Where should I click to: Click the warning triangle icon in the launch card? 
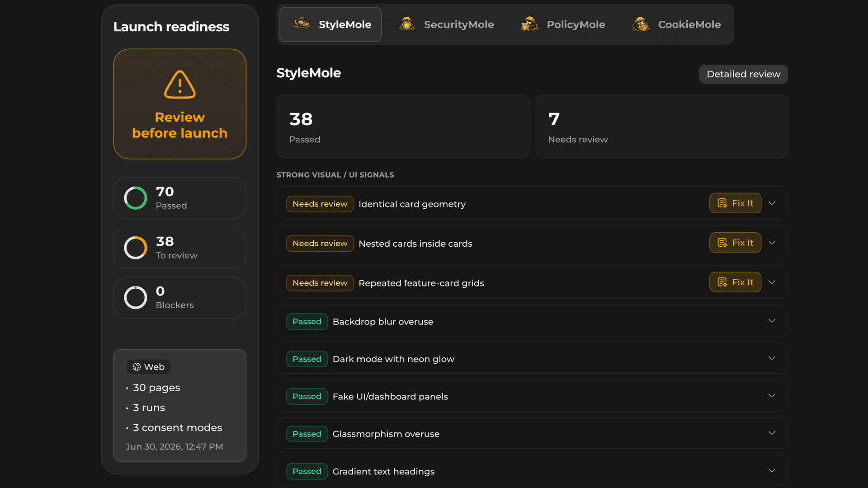click(x=180, y=84)
